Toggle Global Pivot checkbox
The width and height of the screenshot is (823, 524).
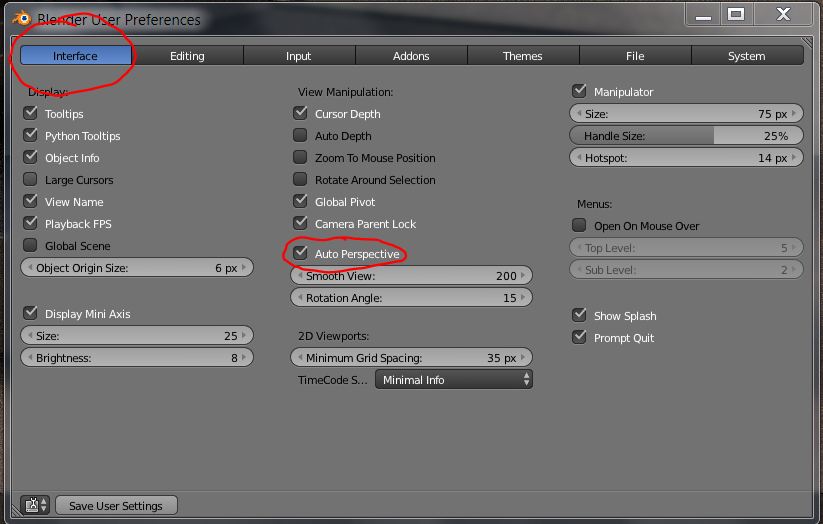300,202
